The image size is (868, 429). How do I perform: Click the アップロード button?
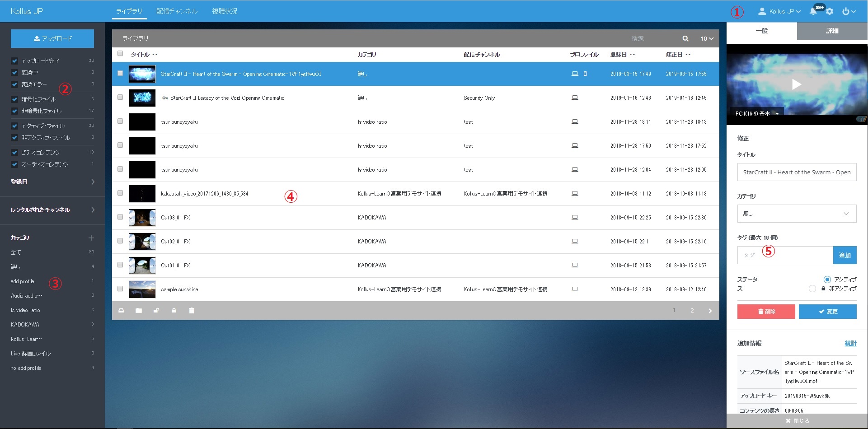(52, 39)
